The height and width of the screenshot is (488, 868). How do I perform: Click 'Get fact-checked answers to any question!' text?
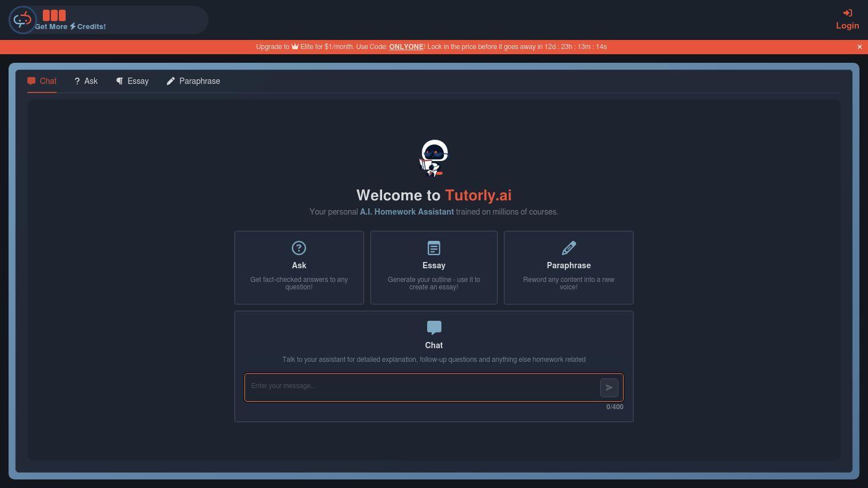(299, 283)
